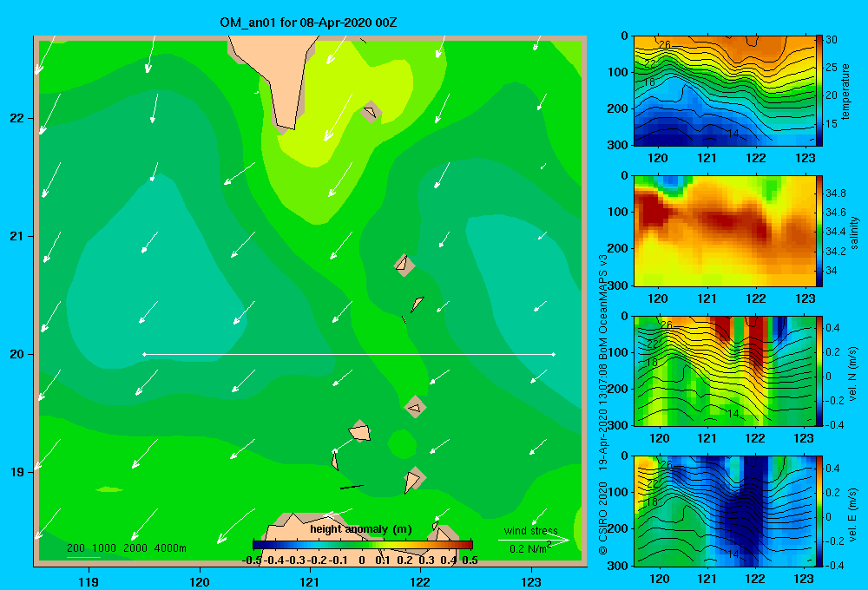Click the -0.4 tick on vel. N scale
Image resolution: width=868 pixels, height=590 pixels.
(x=834, y=425)
